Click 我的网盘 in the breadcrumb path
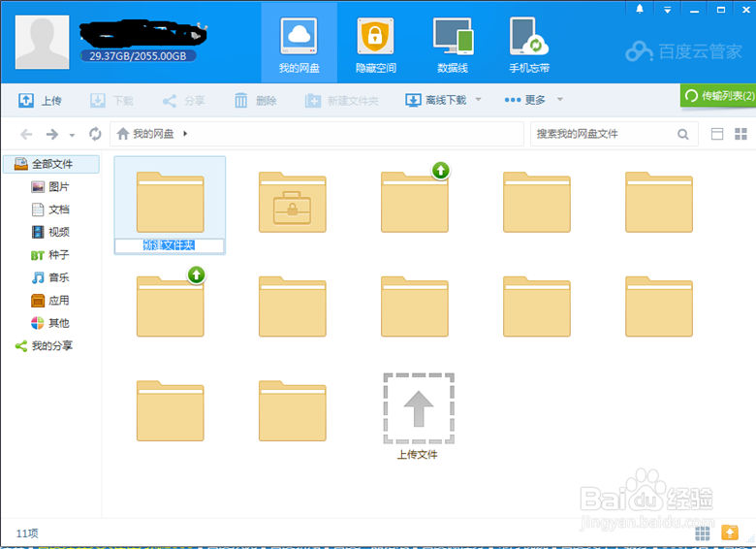Screen dimensions: 756x549 (x=153, y=134)
